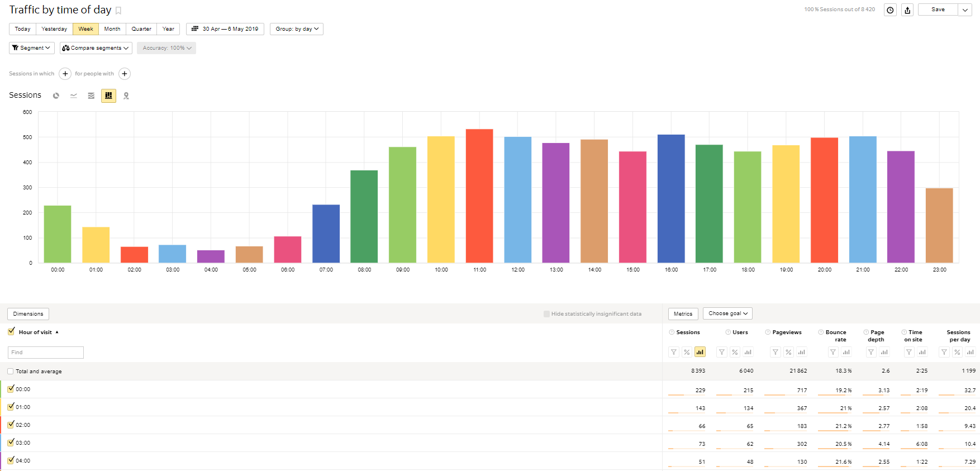Plot Bounce rate on the chart
This screenshot has height=471, width=980.
(846, 352)
